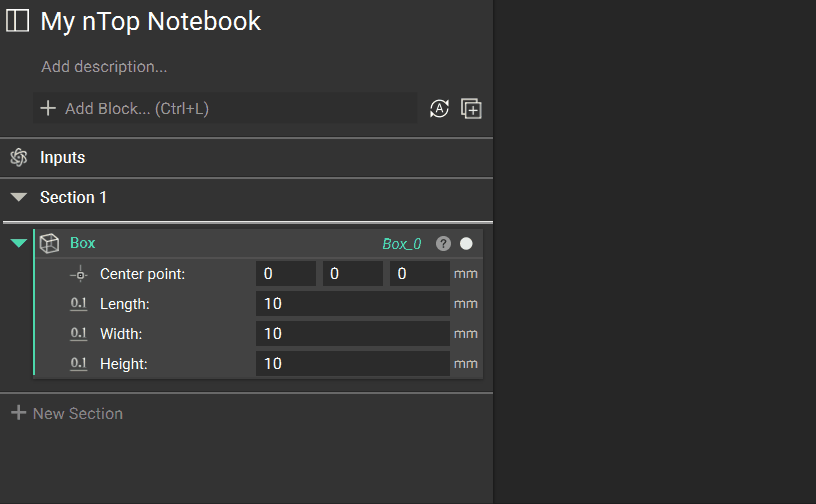
Task: Click the Height label
Action: point(124,364)
